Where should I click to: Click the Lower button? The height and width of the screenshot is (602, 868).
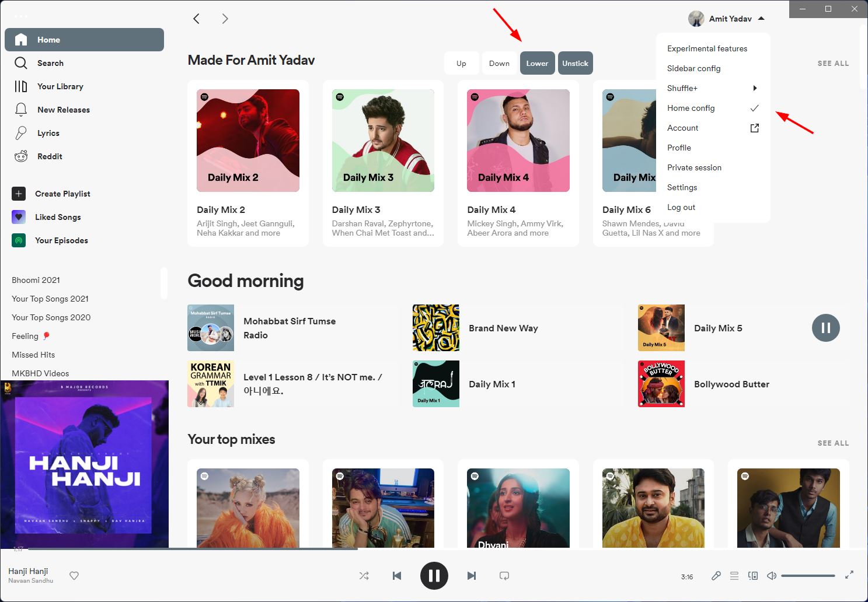(537, 63)
